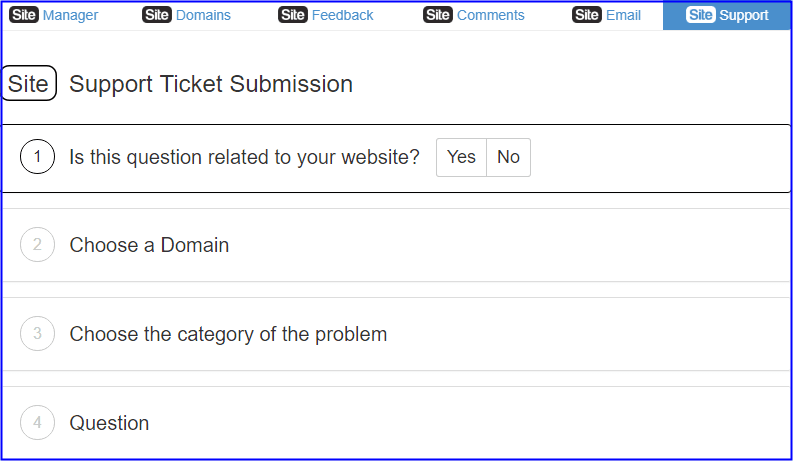Select the Email tab
This screenshot has width=793, height=461.
click(x=624, y=15)
